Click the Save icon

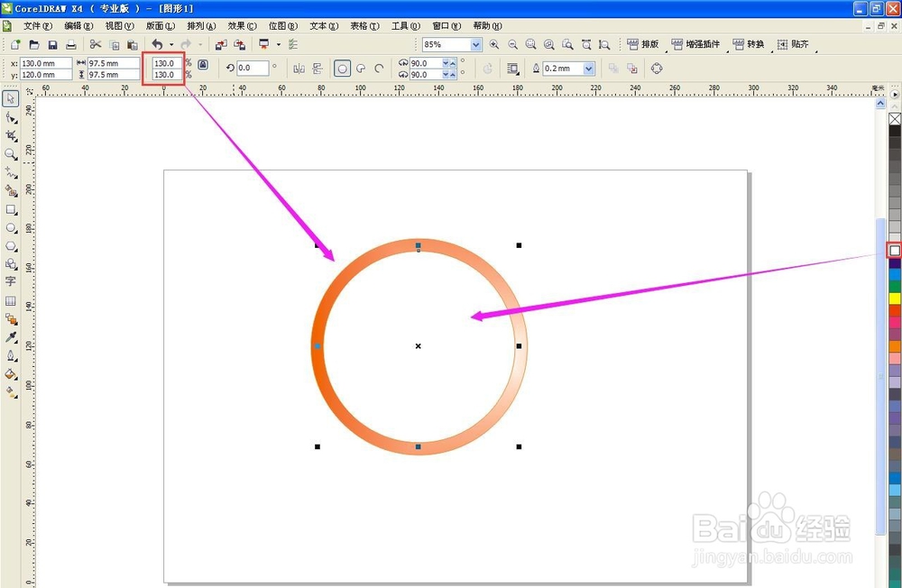52,44
